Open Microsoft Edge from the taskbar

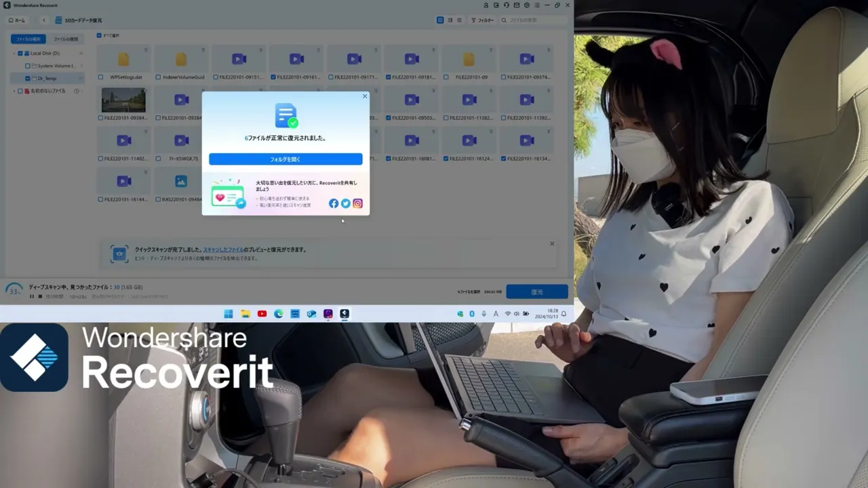pos(279,314)
